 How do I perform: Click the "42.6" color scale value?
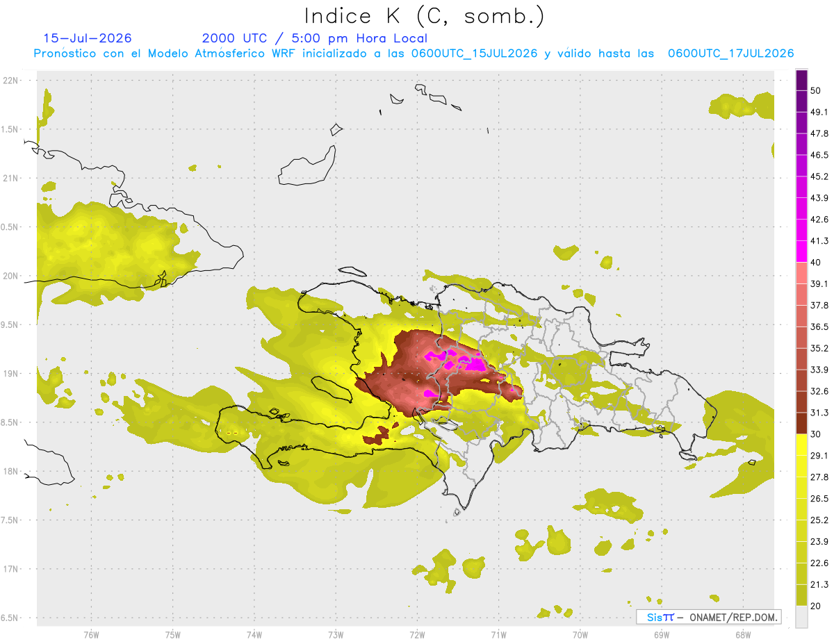[819, 220]
